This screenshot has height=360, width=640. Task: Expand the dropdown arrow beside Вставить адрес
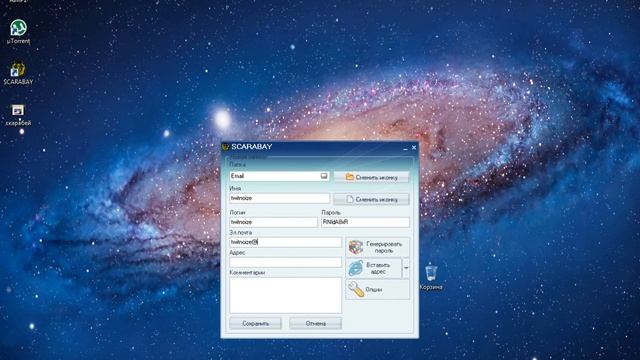406,268
